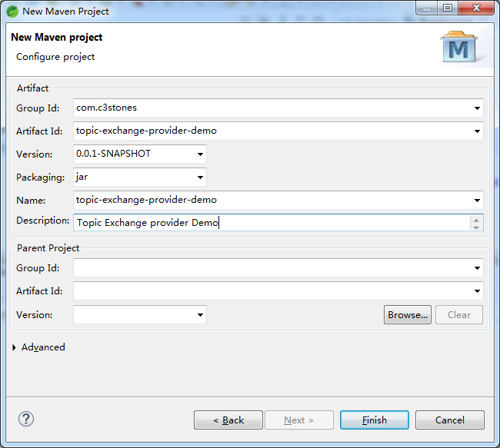Click the Spring leaf icon in title bar
Screen dimensions: 500x448
12,12
